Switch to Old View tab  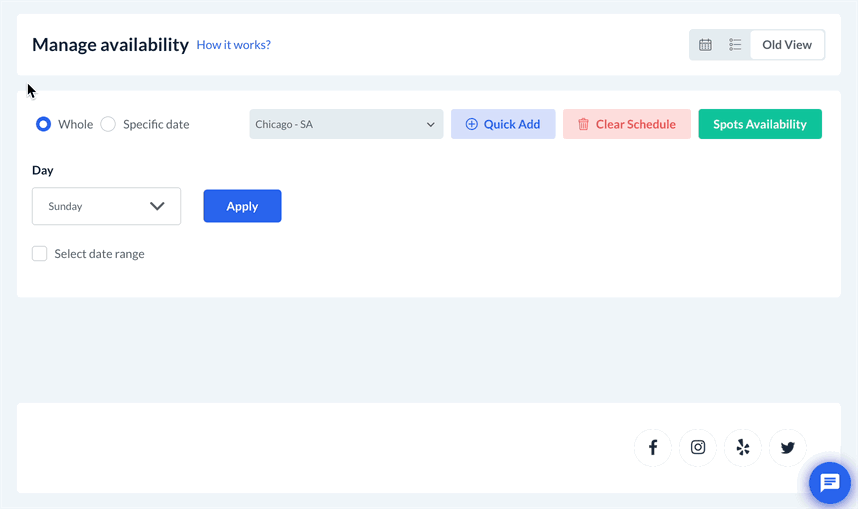[x=787, y=45]
